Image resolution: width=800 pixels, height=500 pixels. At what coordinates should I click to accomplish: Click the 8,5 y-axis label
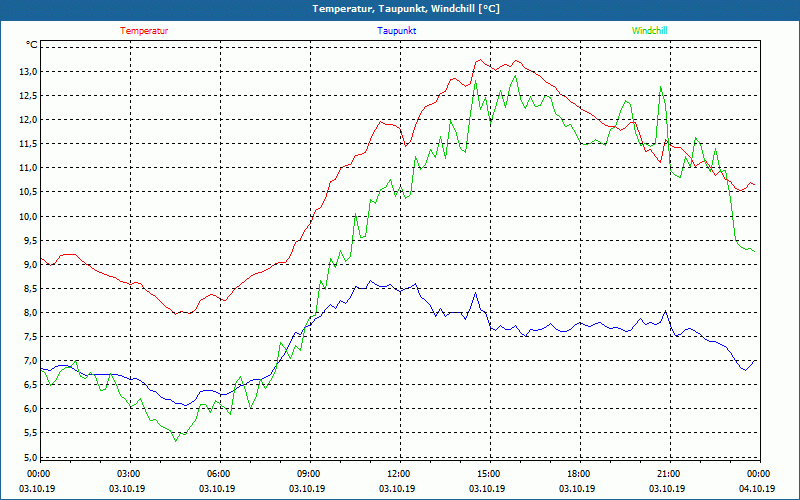pos(31,288)
